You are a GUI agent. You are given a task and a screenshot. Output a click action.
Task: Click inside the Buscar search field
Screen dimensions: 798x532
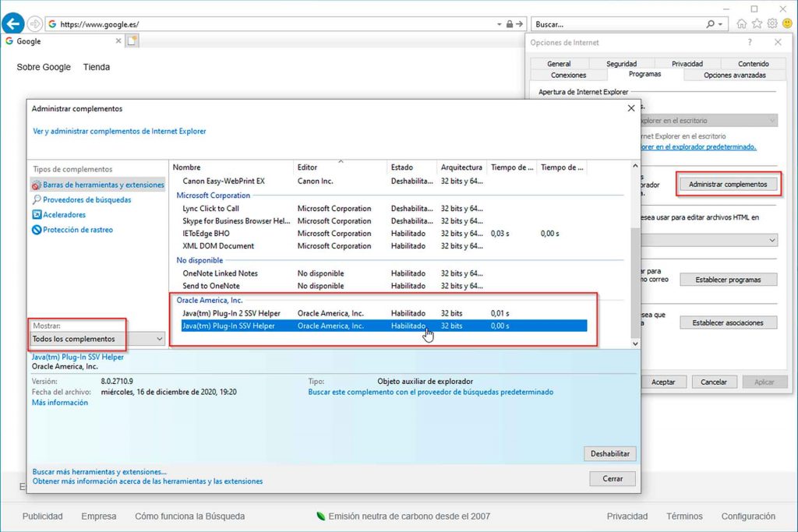click(x=618, y=24)
